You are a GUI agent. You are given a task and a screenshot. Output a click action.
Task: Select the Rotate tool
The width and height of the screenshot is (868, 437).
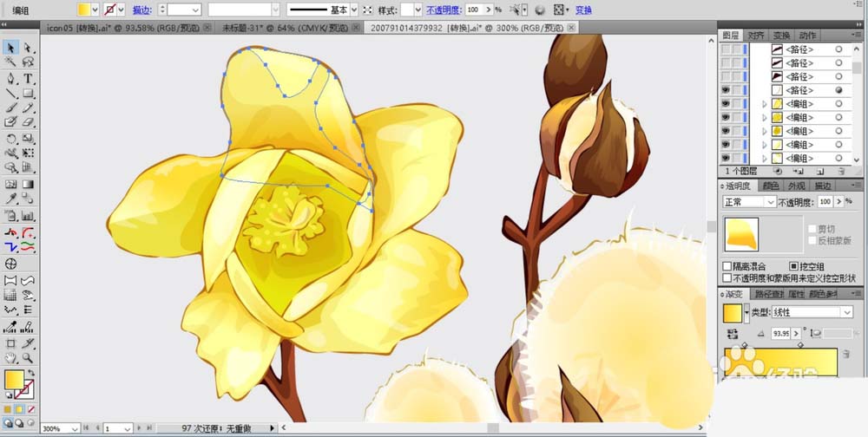tap(10, 138)
